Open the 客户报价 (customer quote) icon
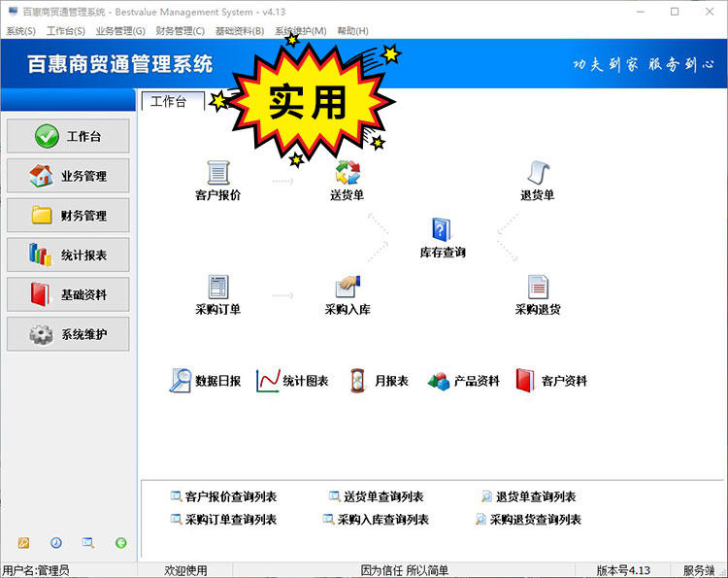Image resolution: width=728 pixels, height=578 pixels. click(x=217, y=175)
